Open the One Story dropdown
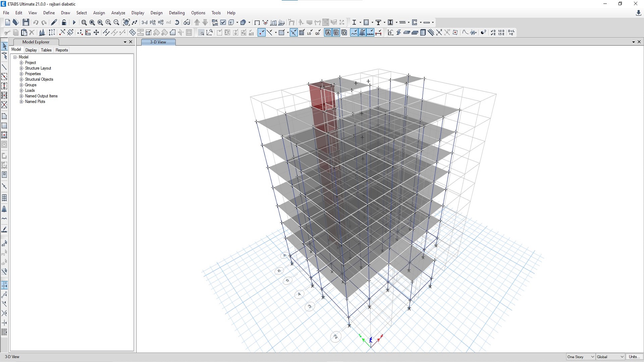This screenshot has width=644, height=362. tap(581, 357)
